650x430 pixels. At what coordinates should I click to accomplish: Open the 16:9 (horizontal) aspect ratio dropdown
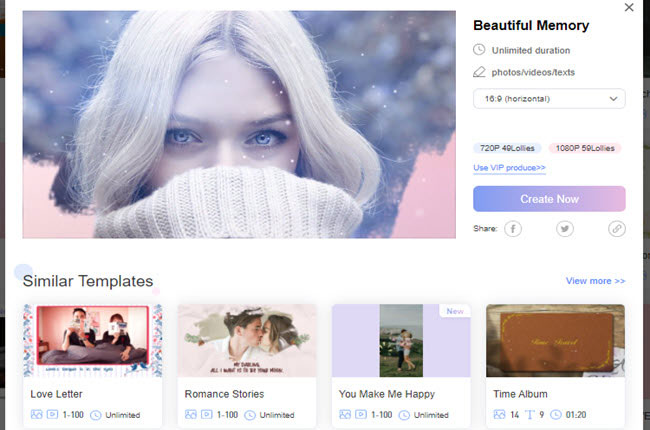(549, 98)
